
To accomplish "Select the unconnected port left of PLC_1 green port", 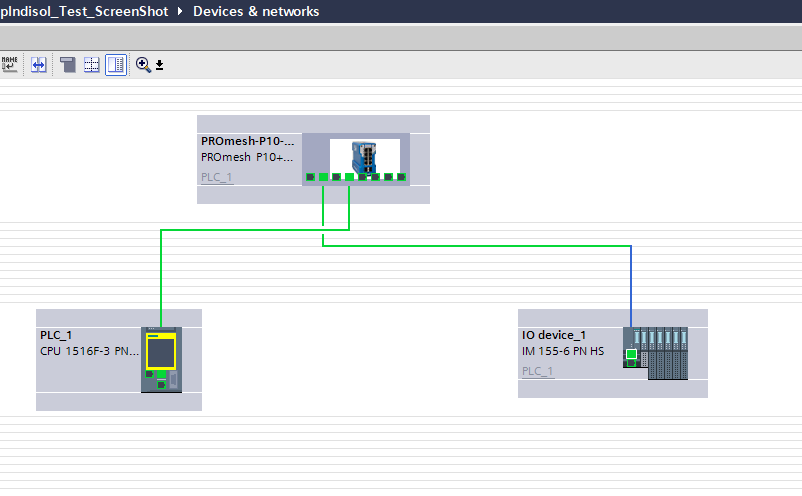I will [149, 374].
